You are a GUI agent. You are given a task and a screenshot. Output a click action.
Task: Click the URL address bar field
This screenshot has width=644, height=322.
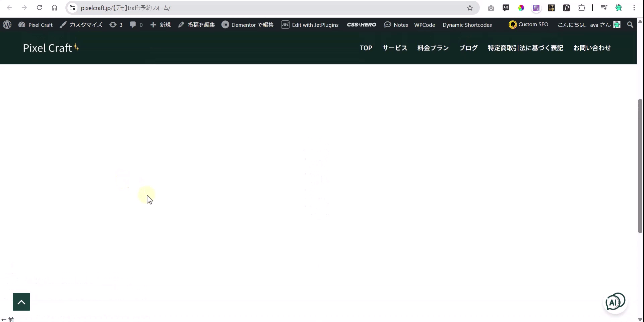click(x=268, y=8)
